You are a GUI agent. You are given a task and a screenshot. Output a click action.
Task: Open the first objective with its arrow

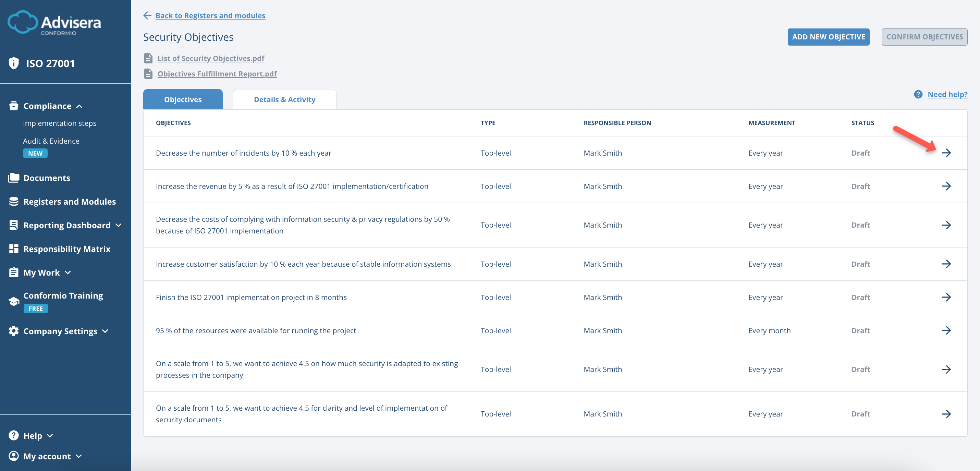pyautogui.click(x=947, y=153)
